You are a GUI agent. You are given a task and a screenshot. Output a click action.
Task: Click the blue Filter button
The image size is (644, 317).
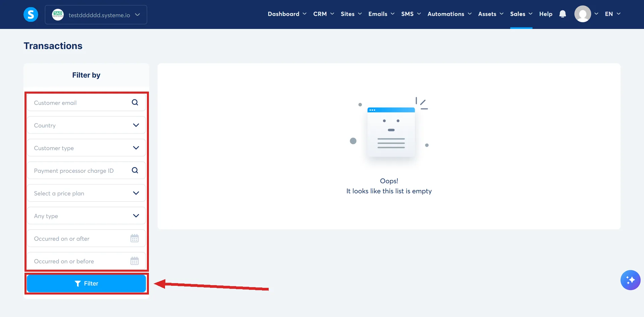[x=86, y=283]
